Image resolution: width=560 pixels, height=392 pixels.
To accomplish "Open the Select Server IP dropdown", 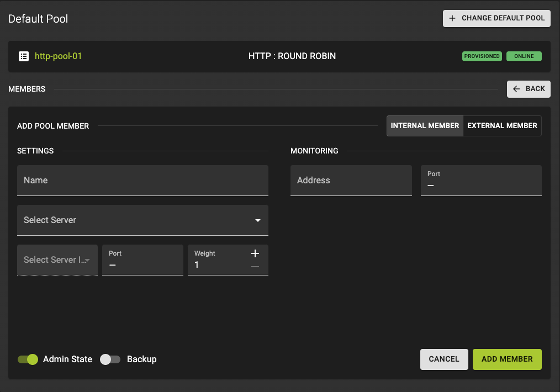I will [57, 260].
